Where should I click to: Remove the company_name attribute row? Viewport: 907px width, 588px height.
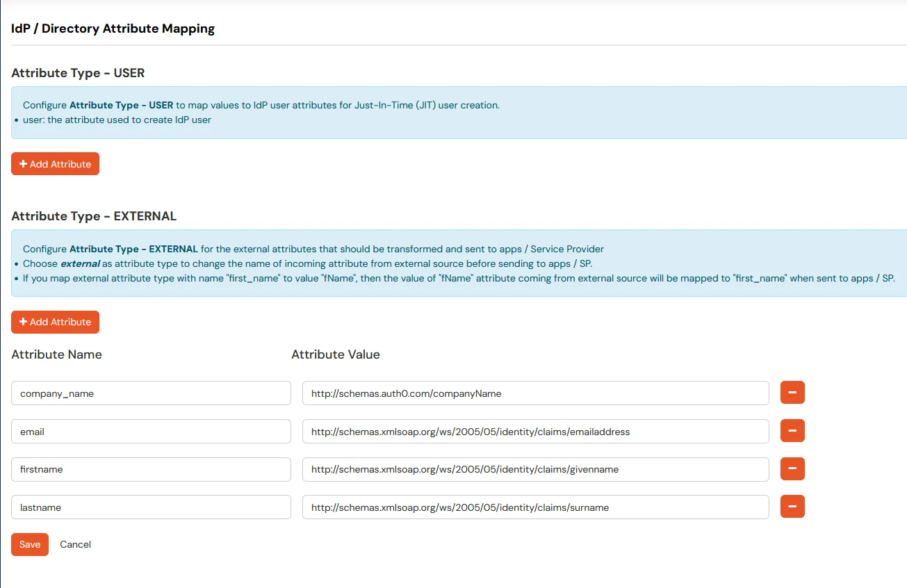click(792, 392)
